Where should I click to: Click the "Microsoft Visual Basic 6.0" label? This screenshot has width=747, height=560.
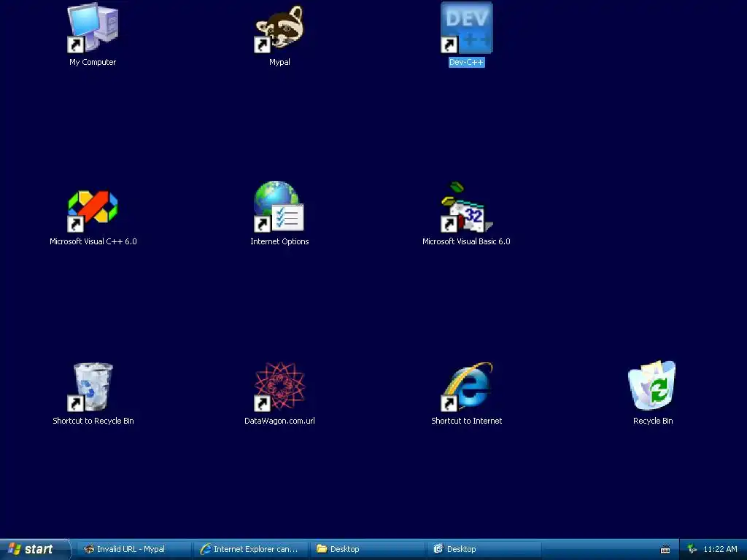(466, 241)
